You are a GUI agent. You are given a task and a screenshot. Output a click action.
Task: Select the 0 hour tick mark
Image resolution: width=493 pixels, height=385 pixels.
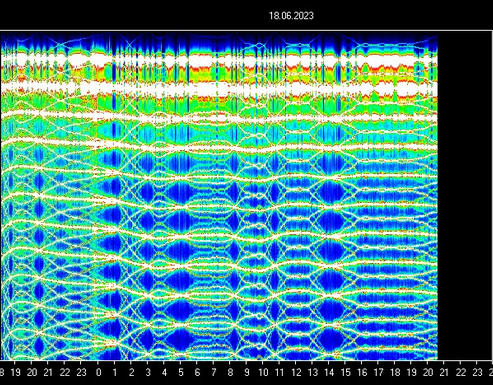tap(98, 372)
